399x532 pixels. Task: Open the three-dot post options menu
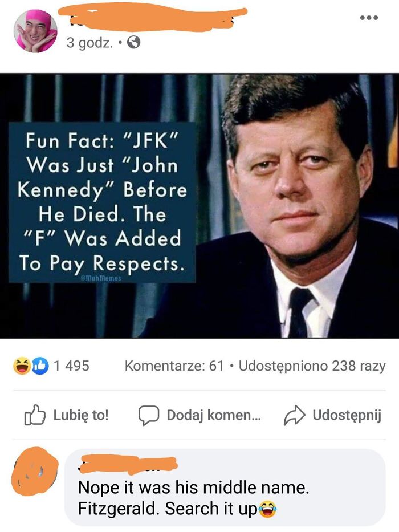369,18
